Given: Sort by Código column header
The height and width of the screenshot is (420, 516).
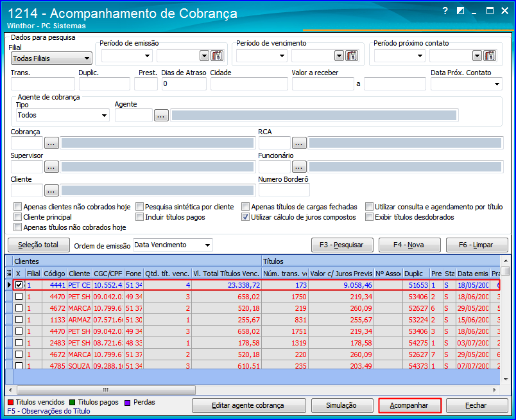Looking at the screenshot, I should click(55, 274).
